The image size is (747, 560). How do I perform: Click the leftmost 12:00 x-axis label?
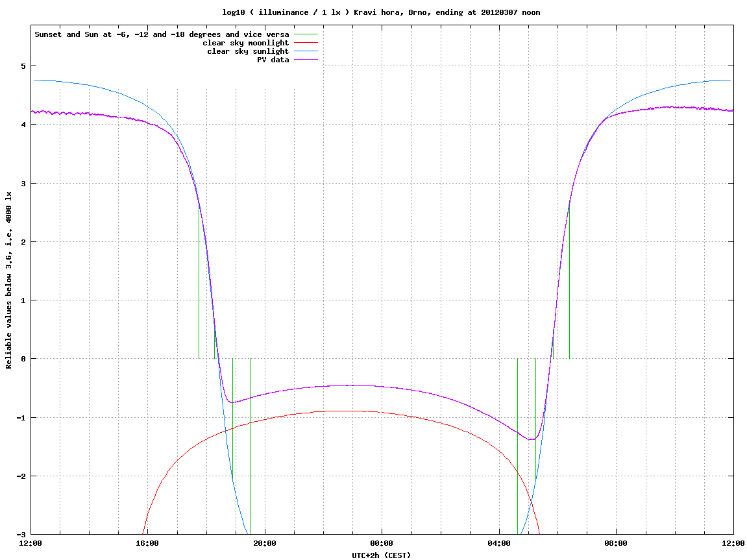point(31,543)
